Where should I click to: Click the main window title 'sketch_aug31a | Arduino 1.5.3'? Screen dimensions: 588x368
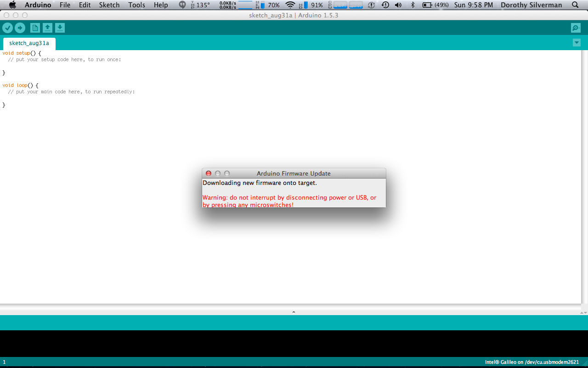point(294,15)
